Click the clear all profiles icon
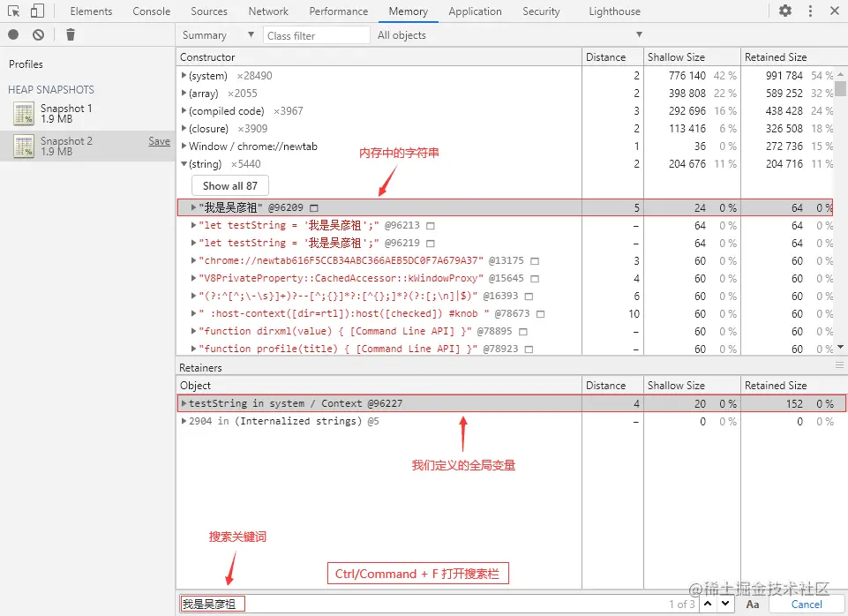The image size is (848, 616). point(38,35)
